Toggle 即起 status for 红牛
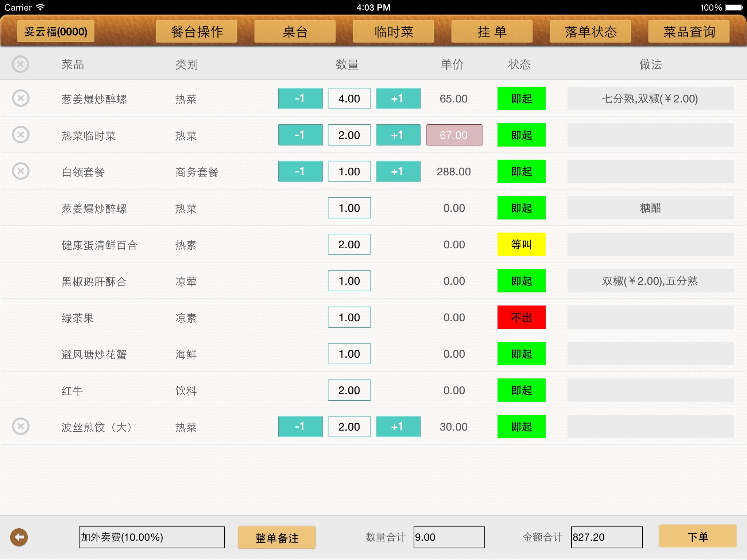 [x=522, y=390]
